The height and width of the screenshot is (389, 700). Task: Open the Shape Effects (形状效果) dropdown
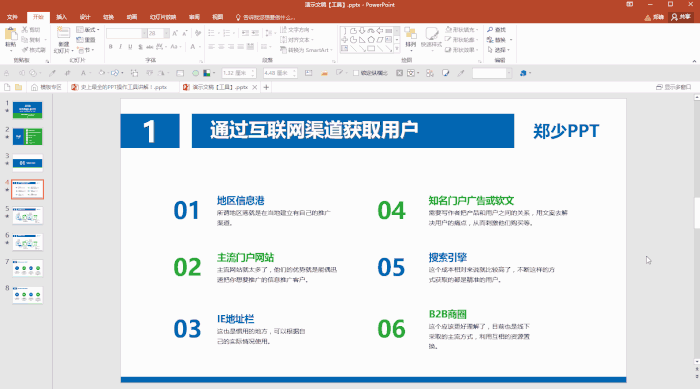(x=462, y=50)
